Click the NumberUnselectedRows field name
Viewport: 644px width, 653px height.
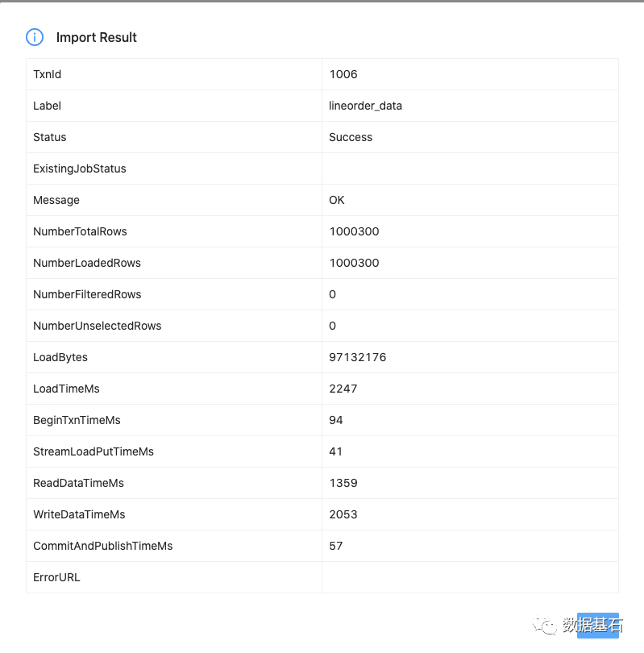pos(97,326)
